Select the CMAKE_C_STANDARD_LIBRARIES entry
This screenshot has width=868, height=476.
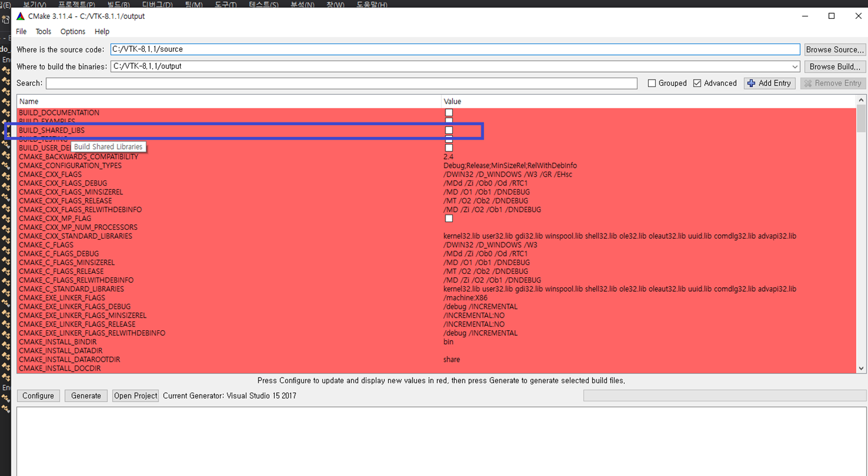[x=71, y=289]
